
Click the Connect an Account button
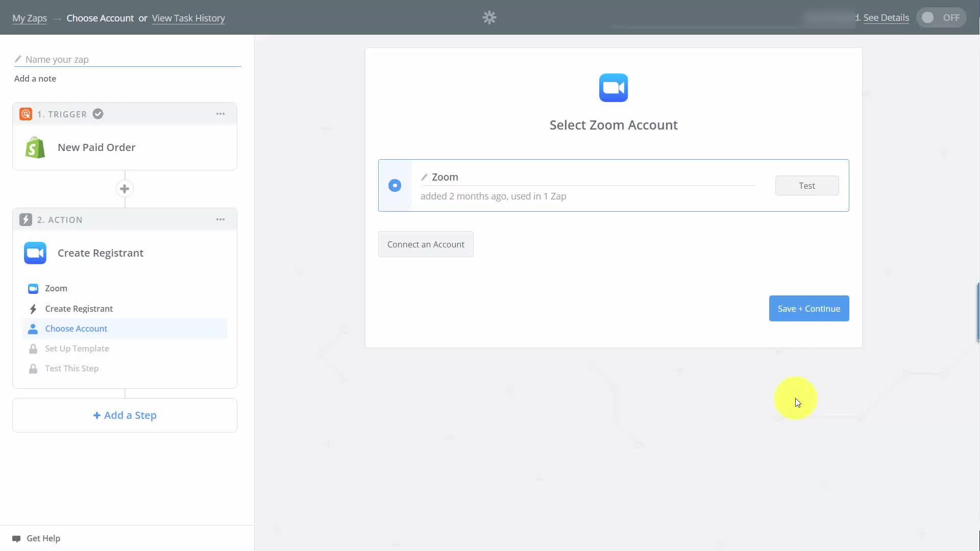point(426,244)
